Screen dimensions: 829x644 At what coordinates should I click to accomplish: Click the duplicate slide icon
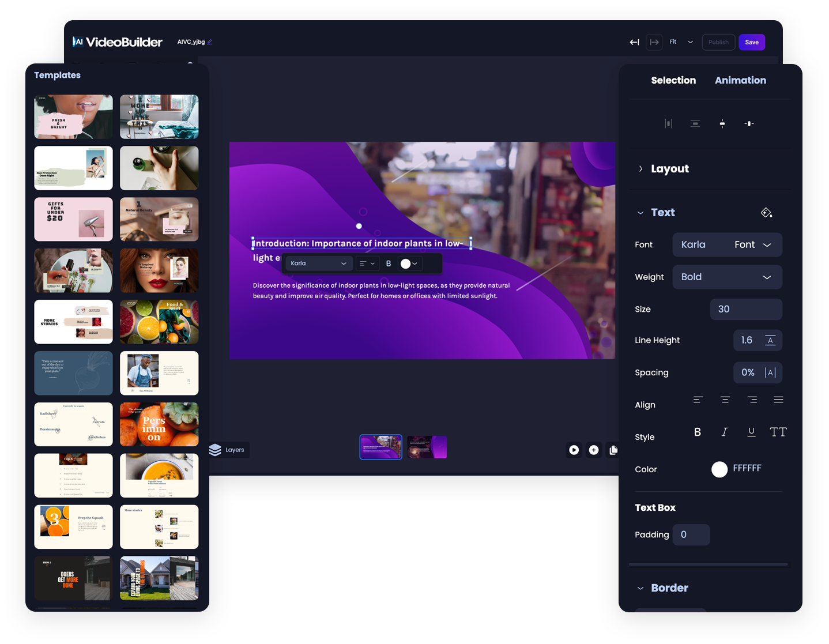[x=613, y=450]
